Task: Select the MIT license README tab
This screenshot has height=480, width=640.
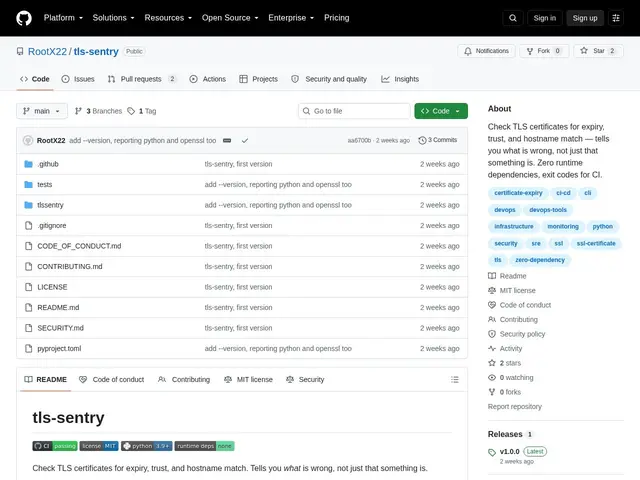Action: (248, 380)
